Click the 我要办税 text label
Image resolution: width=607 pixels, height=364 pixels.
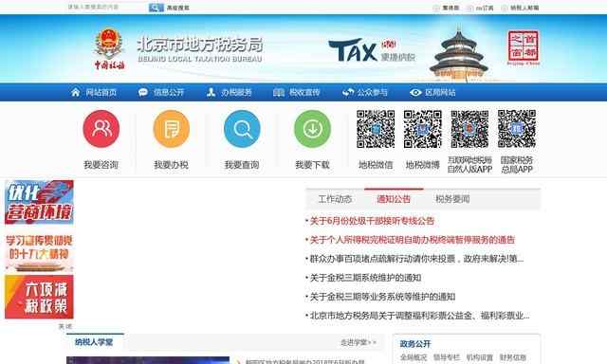pos(171,165)
